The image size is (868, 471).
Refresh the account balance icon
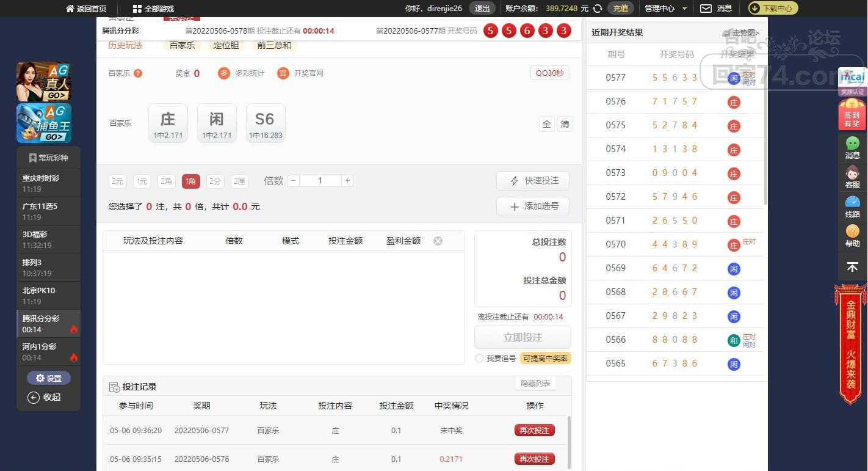(598, 9)
